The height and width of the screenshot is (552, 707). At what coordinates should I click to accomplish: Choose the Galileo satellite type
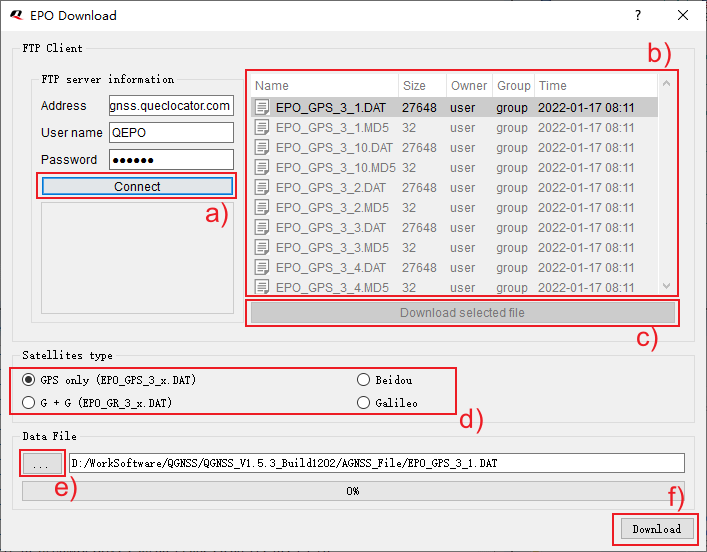(x=364, y=402)
